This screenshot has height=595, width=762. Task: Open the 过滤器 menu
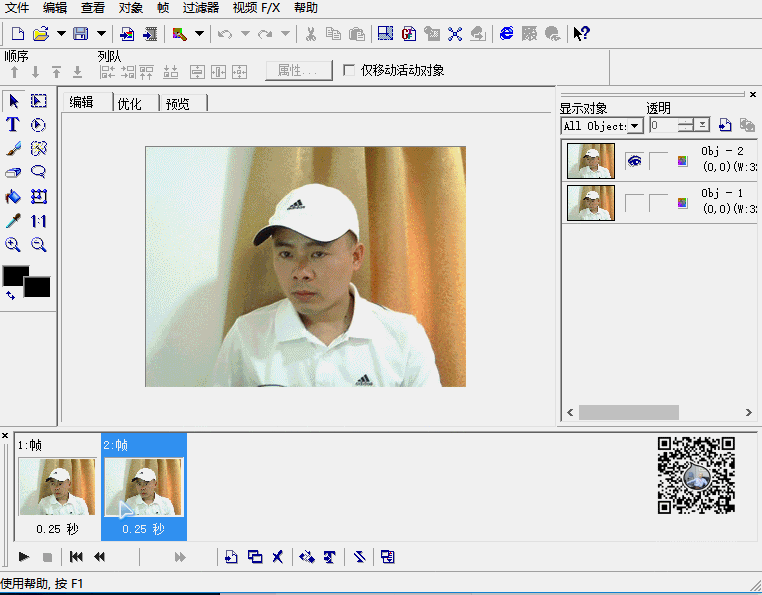200,8
